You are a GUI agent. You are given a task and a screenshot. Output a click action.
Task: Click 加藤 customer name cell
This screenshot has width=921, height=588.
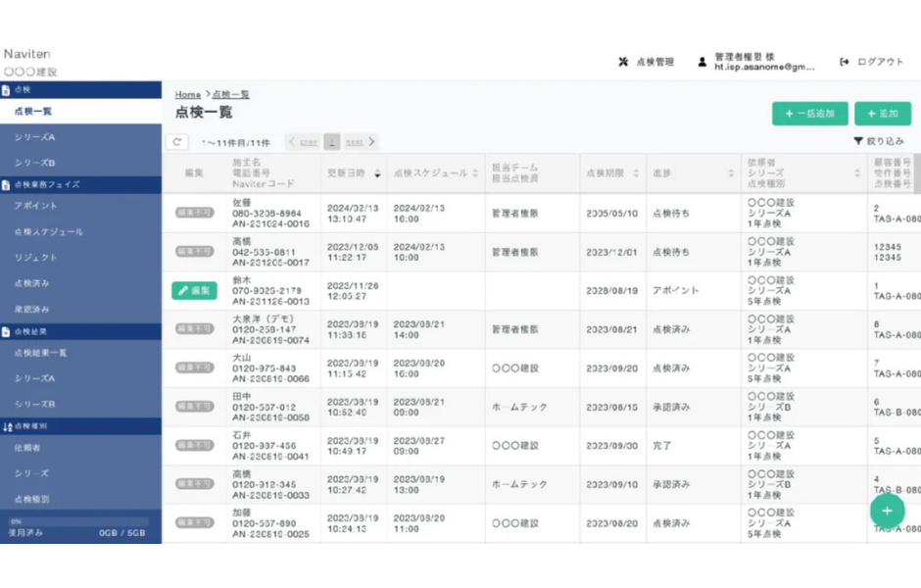[x=241, y=513]
